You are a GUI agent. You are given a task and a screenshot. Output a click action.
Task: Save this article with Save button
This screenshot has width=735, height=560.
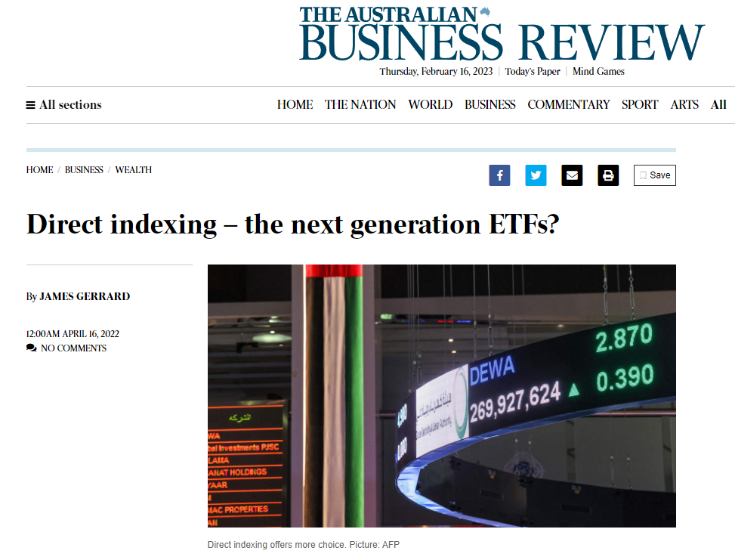654,175
